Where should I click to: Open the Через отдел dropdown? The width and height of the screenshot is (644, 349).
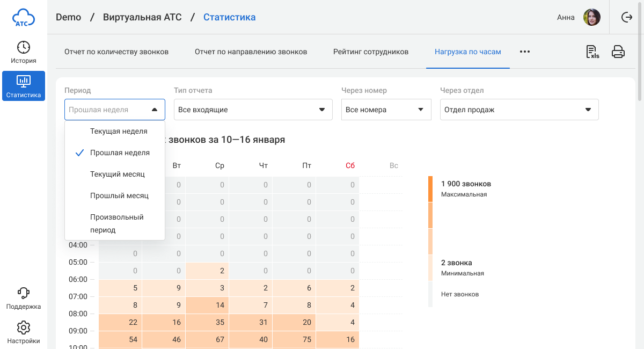519,110
